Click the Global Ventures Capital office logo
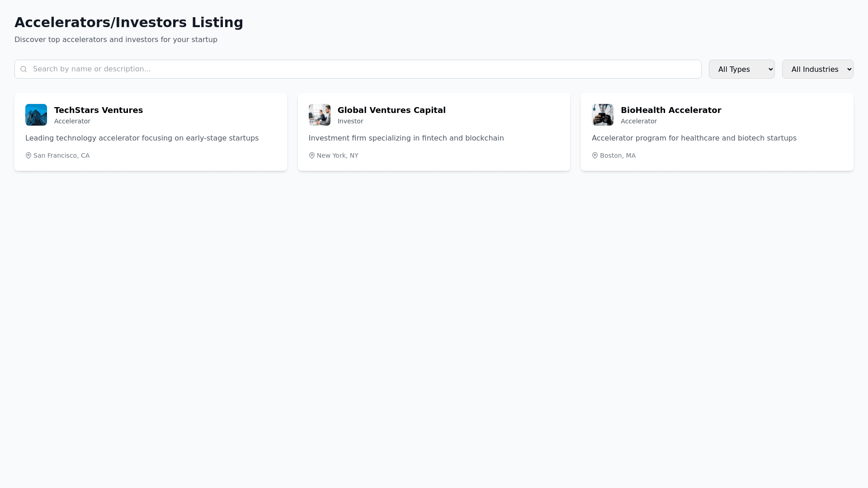Screen dimensions: 868x488 (319, 115)
